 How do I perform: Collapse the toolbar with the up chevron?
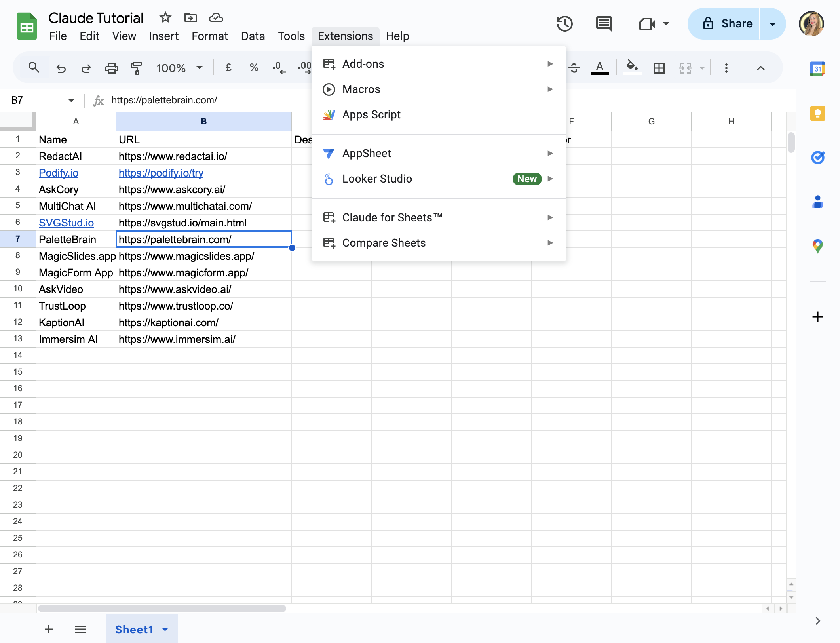pyautogui.click(x=760, y=68)
